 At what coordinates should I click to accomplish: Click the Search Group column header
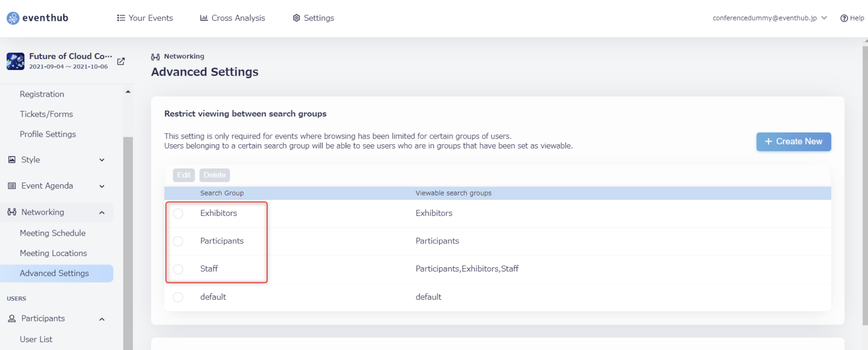[x=222, y=193]
